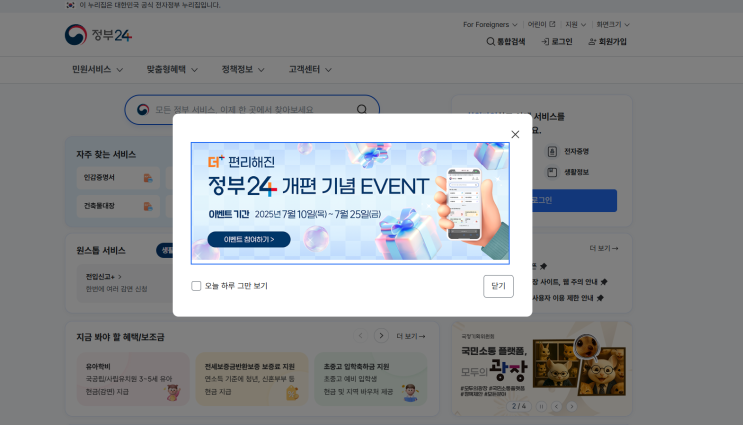Click the main service search input field
Image resolution: width=743 pixels, height=425 pixels.
[252, 109]
